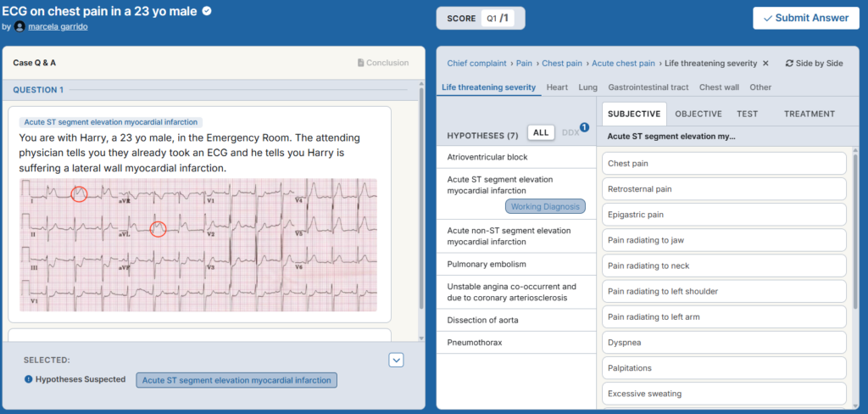Image resolution: width=868 pixels, height=414 pixels.
Task: Click the Side by Side refresh icon
Action: pyautogui.click(x=789, y=63)
